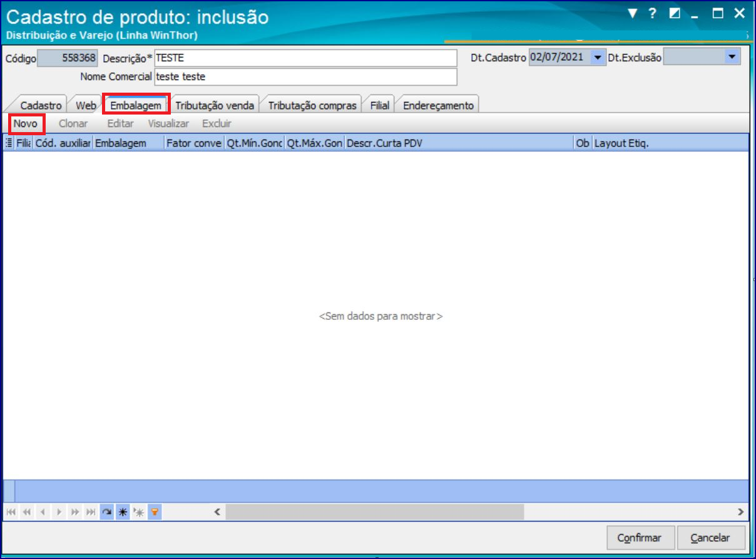
Task: Click the Clonar toolbar button
Action: point(73,124)
